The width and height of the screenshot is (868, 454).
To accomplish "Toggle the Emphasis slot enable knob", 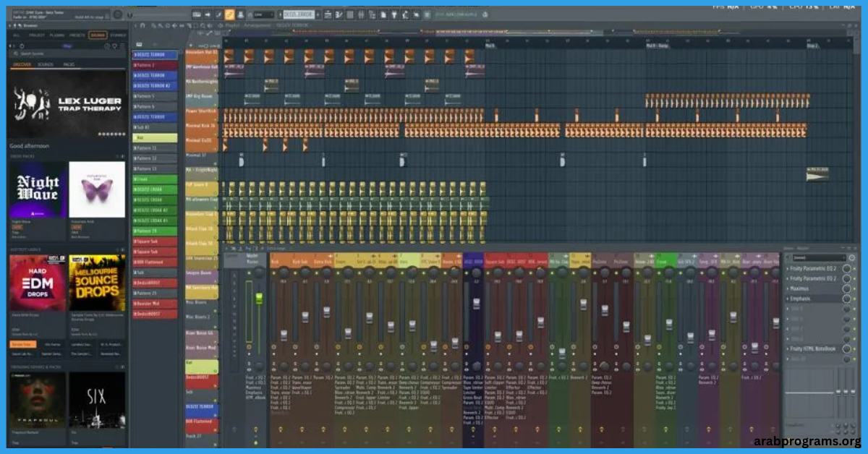I will (846, 298).
